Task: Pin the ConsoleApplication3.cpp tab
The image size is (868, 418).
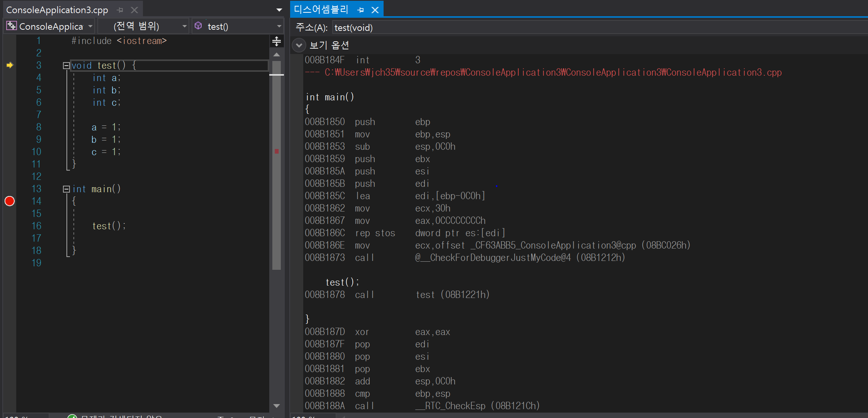Action: click(120, 10)
